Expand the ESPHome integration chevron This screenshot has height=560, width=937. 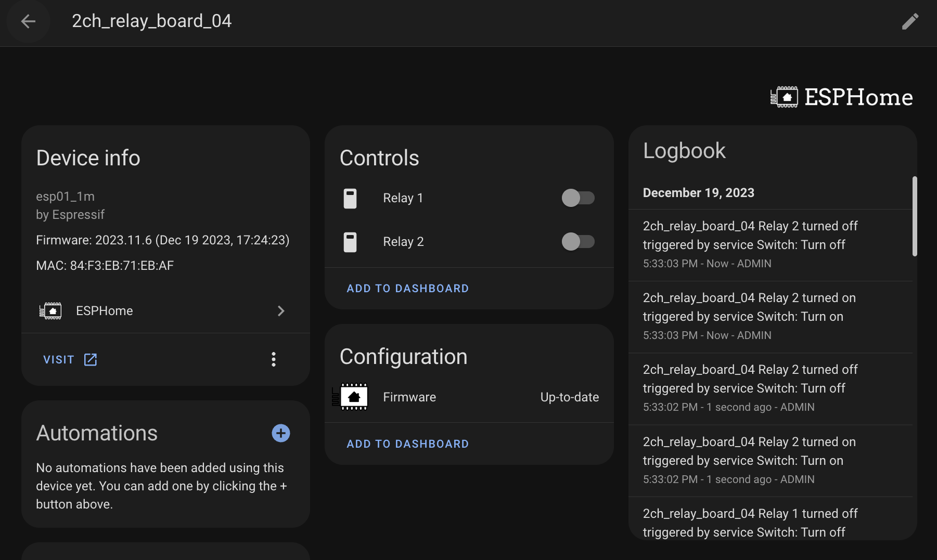click(x=281, y=311)
